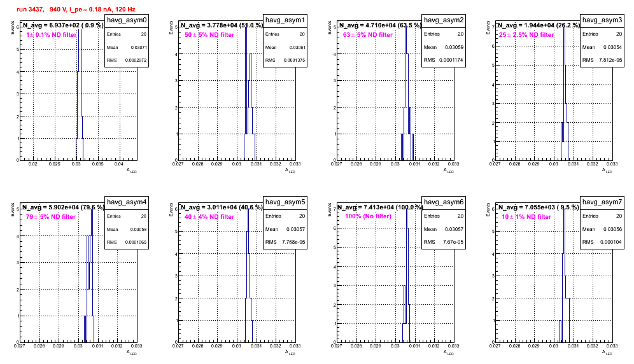Click the '25 ± 2.5% ND filter' label
Screen dimensions: 634x364
(x=526, y=35)
